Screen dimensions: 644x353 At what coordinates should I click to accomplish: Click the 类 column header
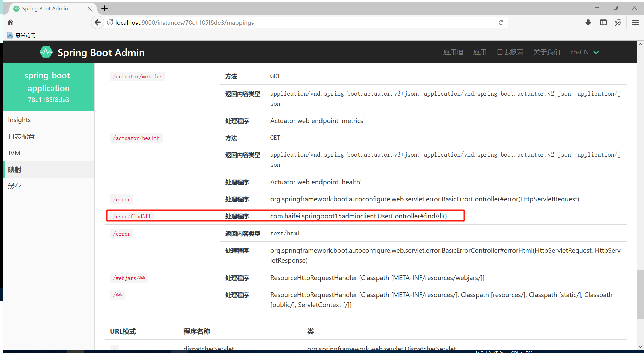310,331
